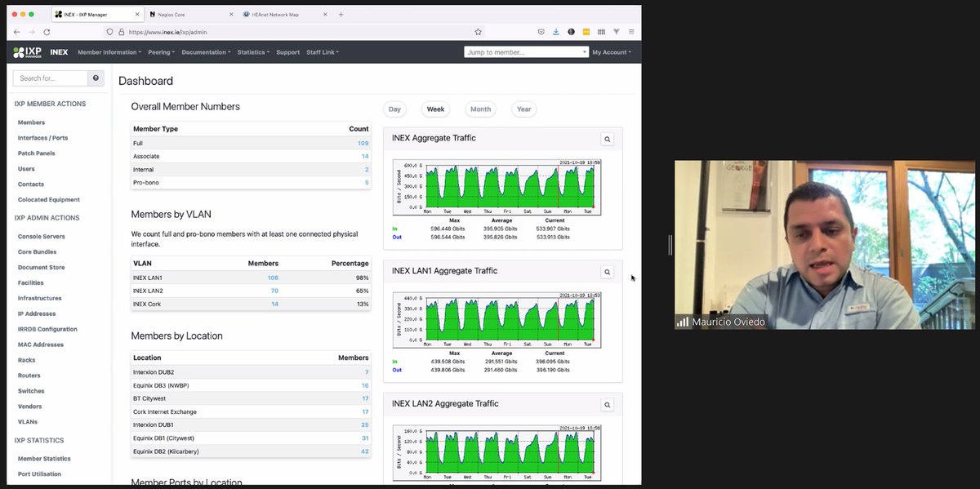
Task: Close the HEAnet Network Map tab
Action: [x=326, y=14]
